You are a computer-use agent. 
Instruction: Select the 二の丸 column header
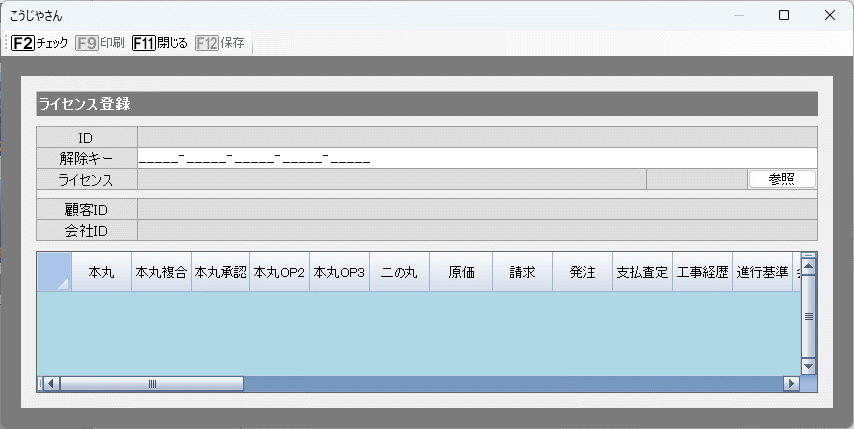(399, 272)
